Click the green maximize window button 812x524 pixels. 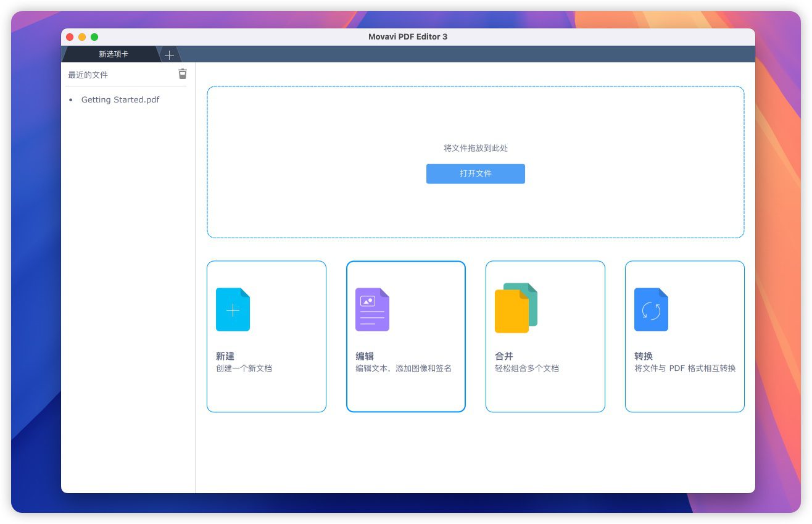[x=94, y=37]
